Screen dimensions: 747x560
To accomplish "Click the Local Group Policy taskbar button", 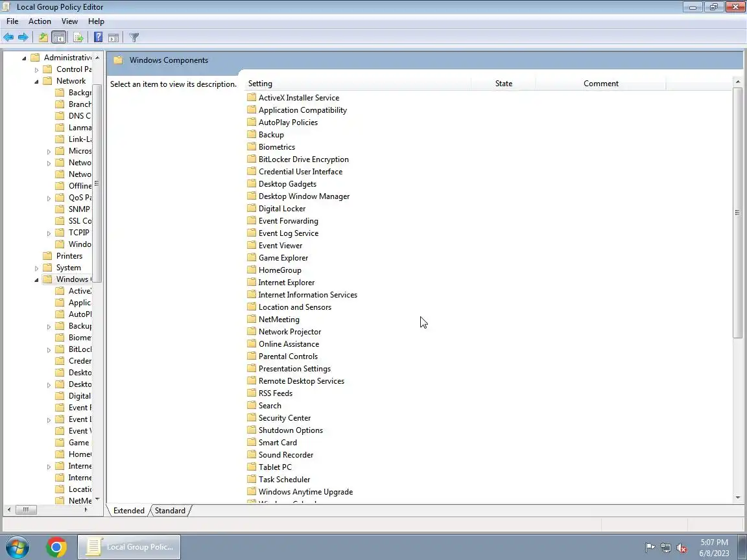I will (x=129, y=547).
